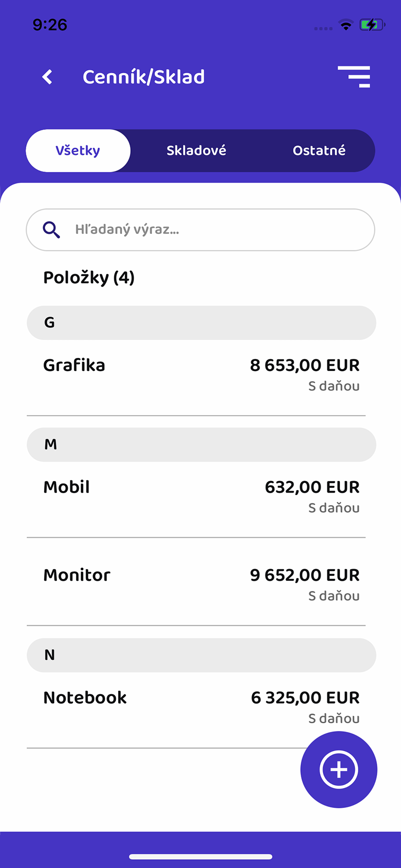Focus the Hľadaný výraz search field

pos(213,230)
